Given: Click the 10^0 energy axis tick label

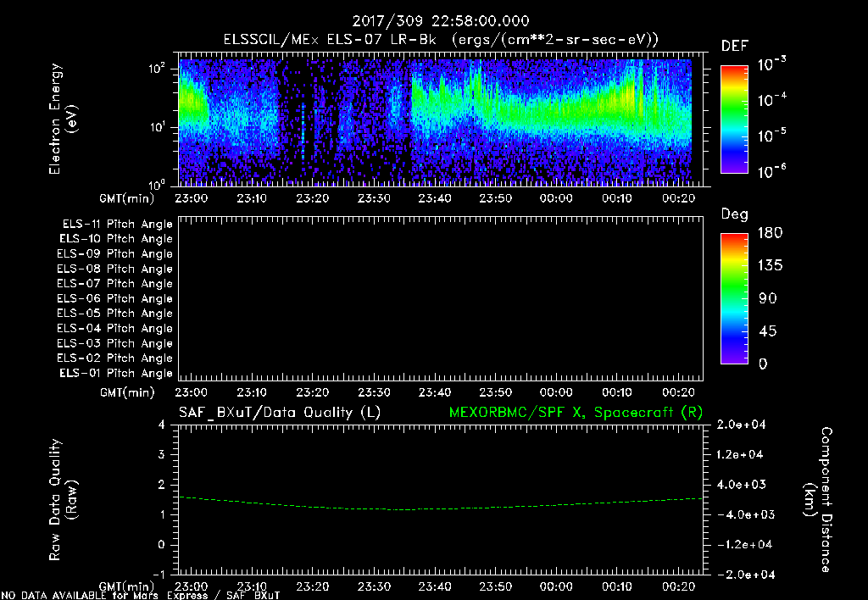Looking at the screenshot, I should click(x=157, y=184).
